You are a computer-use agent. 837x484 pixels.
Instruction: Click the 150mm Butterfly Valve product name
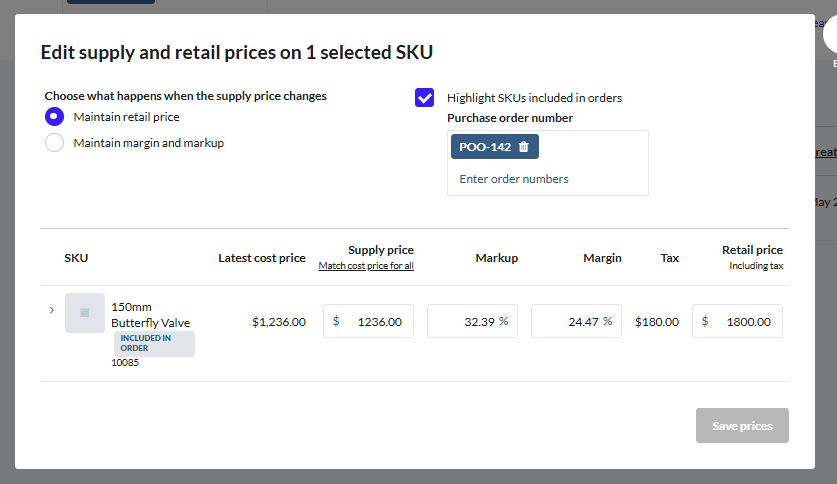tap(150, 315)
